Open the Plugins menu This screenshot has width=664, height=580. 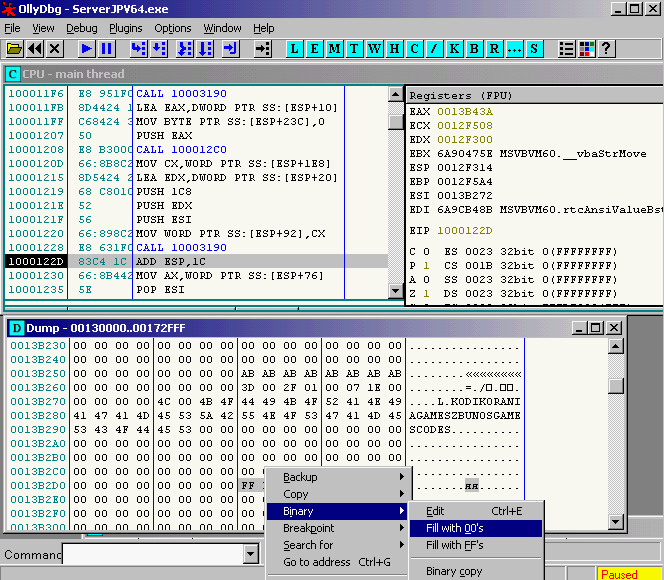coord(125,28)
